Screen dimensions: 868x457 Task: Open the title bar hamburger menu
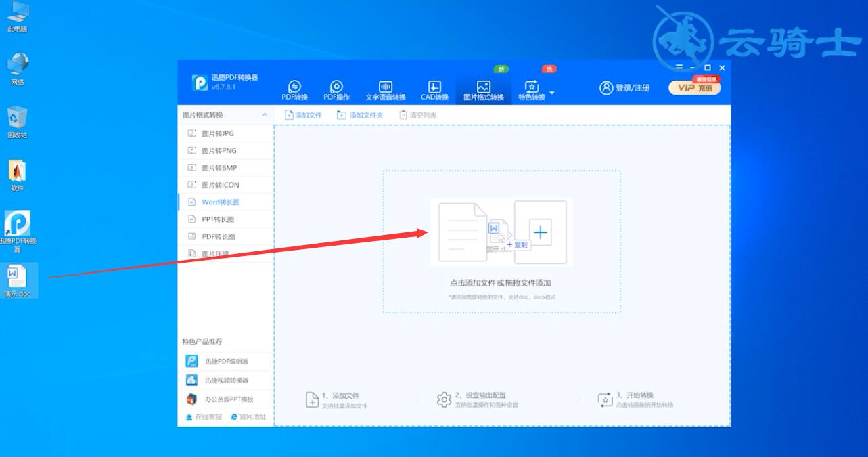pyautogui.click(x=679, y=68)
